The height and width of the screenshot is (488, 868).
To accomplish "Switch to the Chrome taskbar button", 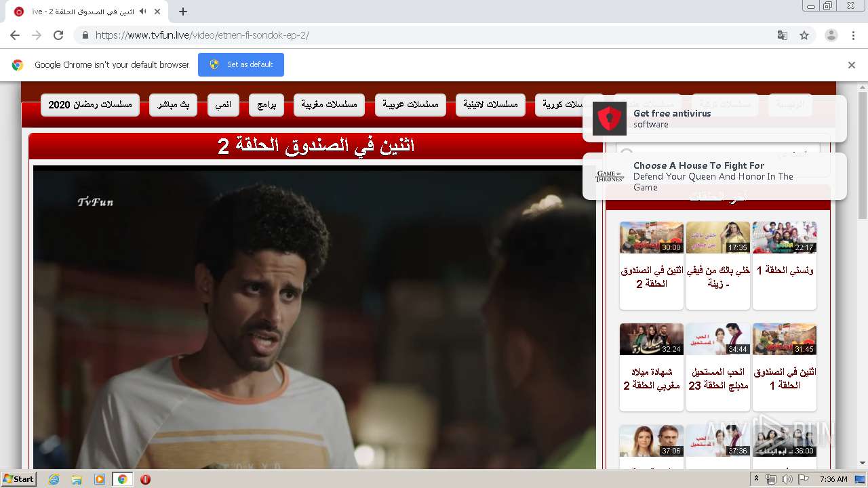I will point(122,479).
